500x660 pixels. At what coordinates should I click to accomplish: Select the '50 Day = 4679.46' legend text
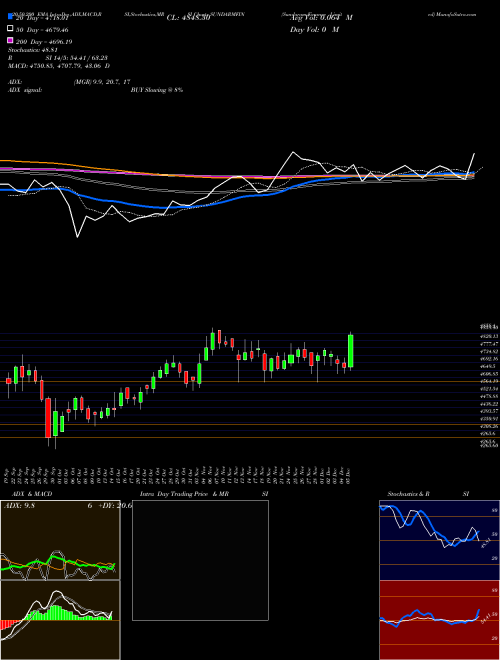coord(42,30)
